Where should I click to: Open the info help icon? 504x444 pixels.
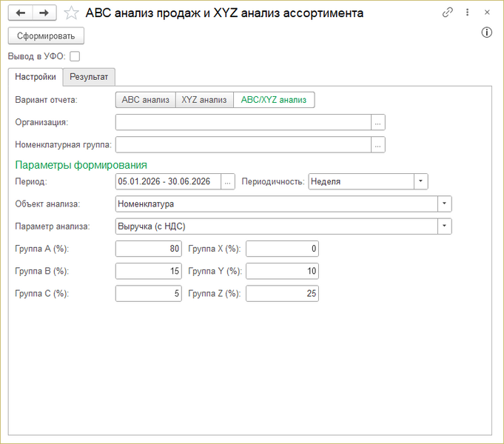[487, 33]
